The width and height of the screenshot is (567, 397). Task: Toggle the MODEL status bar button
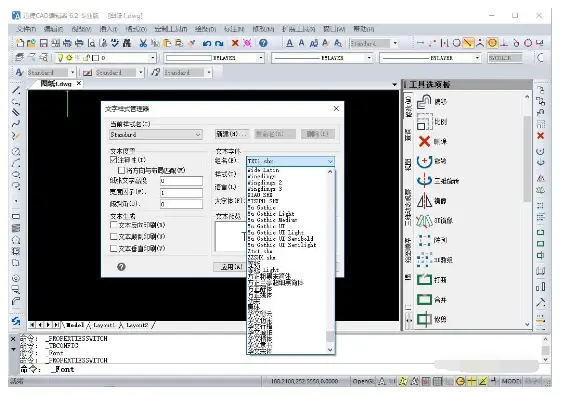click(511, 381)
